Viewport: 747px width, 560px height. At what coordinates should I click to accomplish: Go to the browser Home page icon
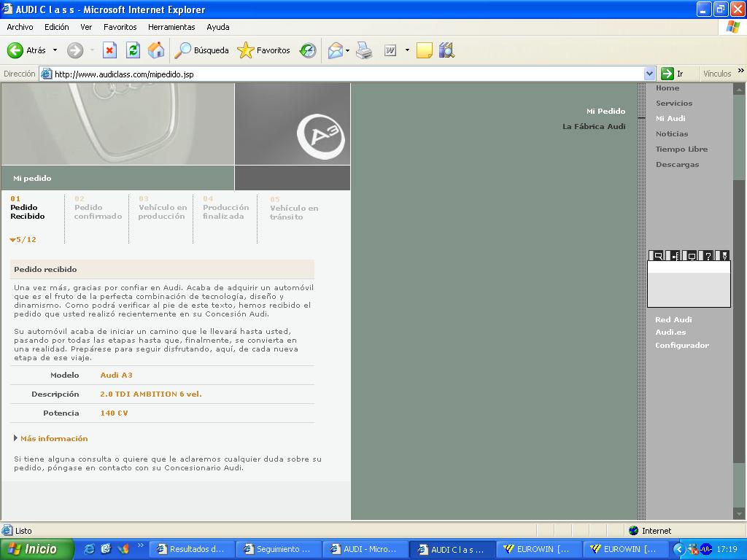[156, 50]
